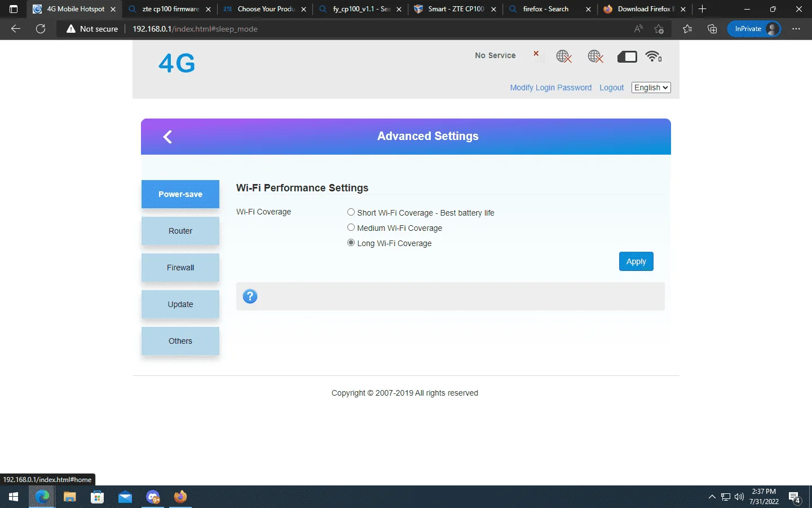Open the English language dropdown

coord(651,87)
